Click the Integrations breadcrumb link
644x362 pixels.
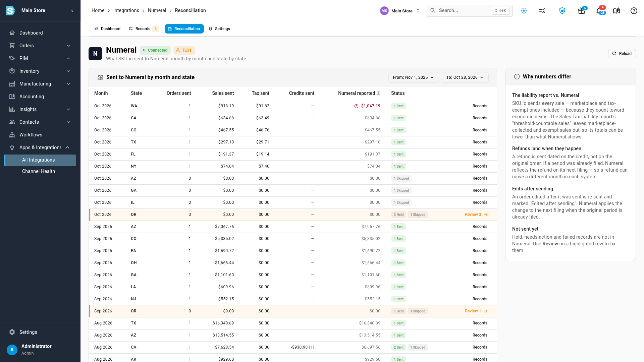click(126, 10)
